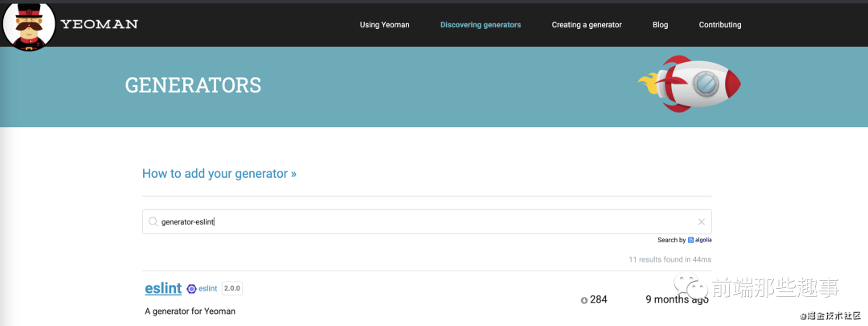Open the Discovering generators page
This screenshot has height=326, width=868.
[481, 25]
